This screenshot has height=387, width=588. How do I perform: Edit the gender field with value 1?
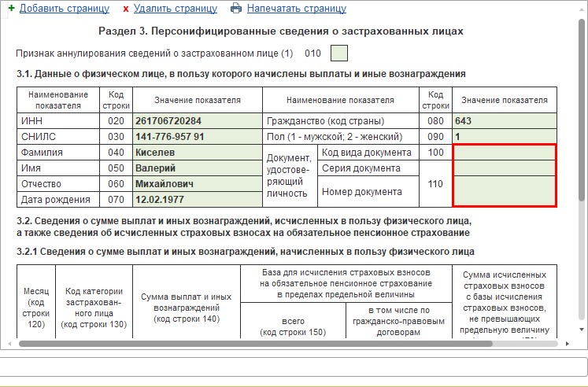click(x=505, y=137)
